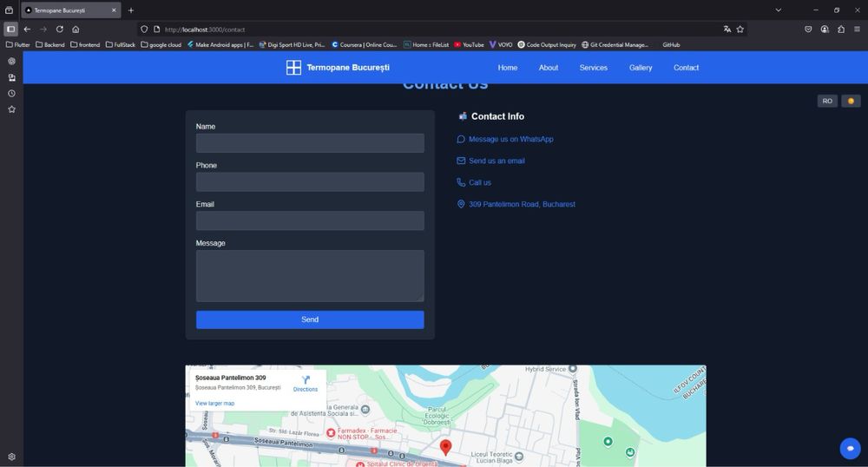Screen dimensions: 868x467
Task: Click into the Message text area
Action: tap(310, 275)
